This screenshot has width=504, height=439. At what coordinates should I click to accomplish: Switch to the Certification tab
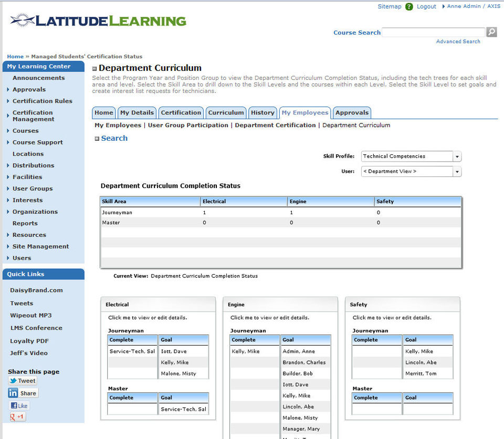(181, 112)
